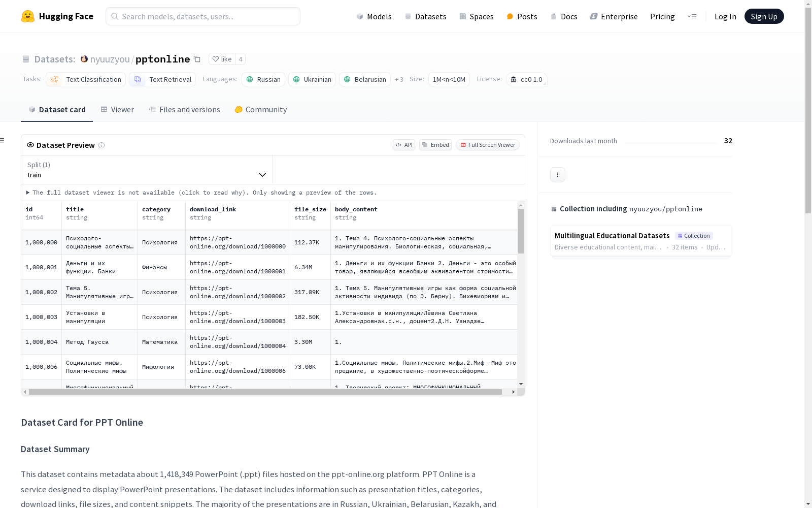Open the more navigation menu icon

692,16
